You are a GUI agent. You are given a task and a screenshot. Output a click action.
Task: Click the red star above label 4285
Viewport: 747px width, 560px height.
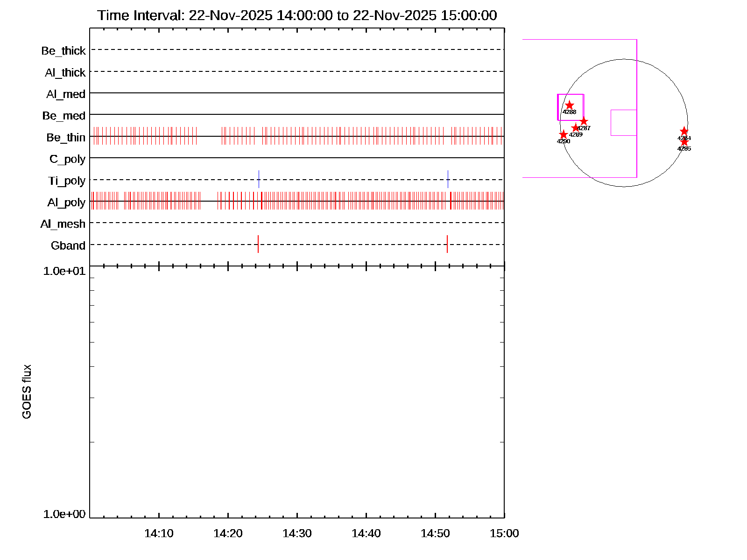pos(684,142)
